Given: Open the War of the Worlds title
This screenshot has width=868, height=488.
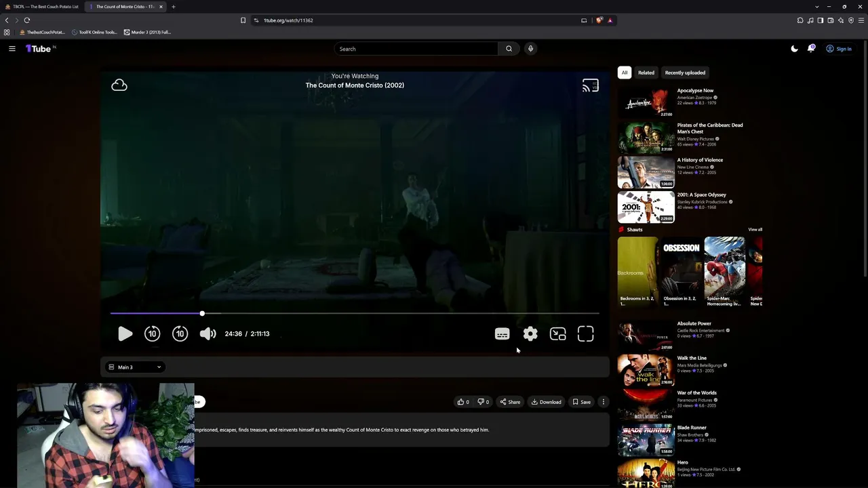Looking at the screenshot, I should tap(697, 393).
